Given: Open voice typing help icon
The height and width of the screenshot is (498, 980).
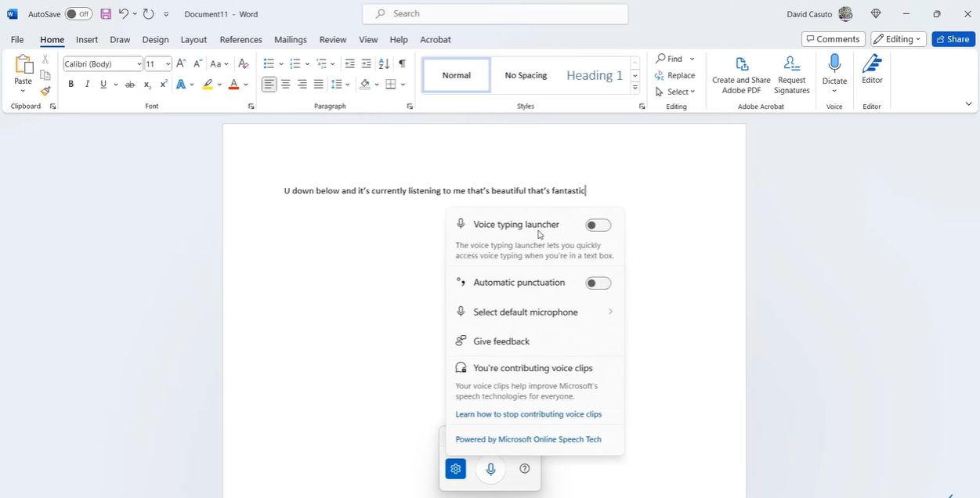Looking at the screenshot, I should [525, 469].
